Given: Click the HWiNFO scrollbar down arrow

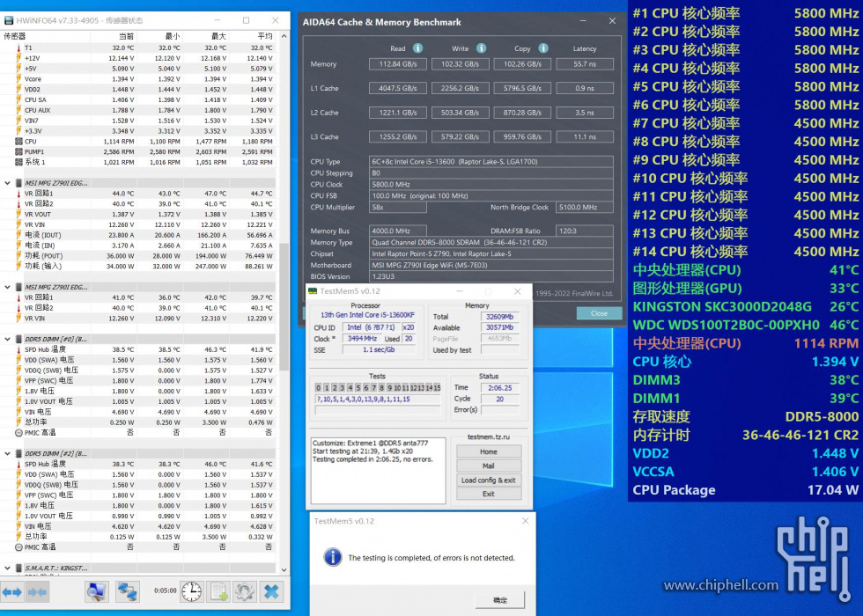Looking at the screenshot, I should pyautogui.click(x=284, y=570).
